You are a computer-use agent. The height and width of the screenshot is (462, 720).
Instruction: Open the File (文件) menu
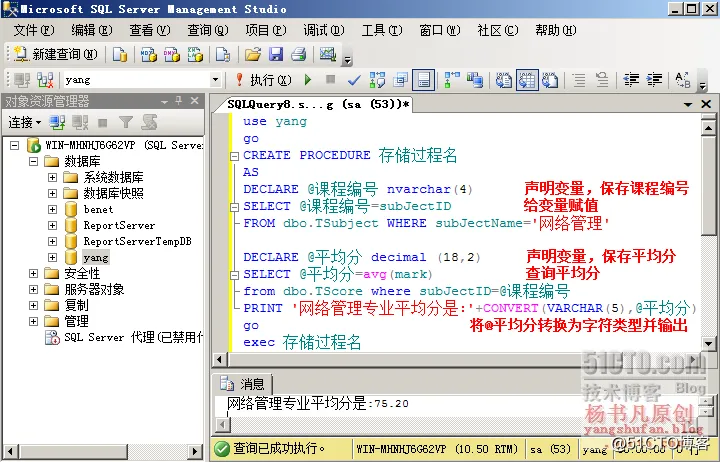click(x=34, y=30)
